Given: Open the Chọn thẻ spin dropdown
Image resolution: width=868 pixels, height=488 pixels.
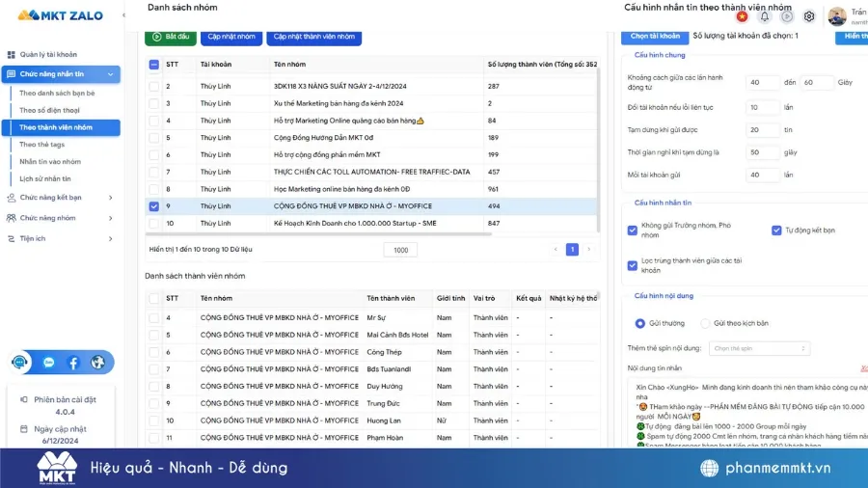Looking at the screenshot, I should tap(759, 348).
